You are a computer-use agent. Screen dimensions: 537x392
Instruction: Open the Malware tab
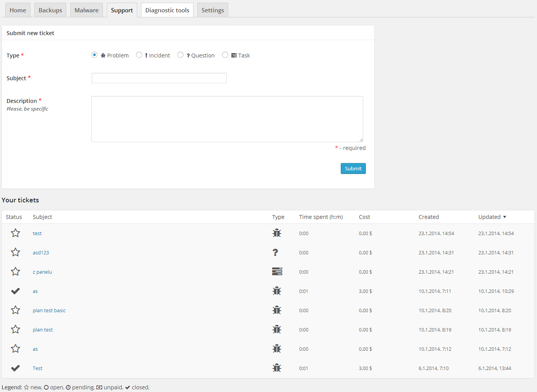[86, 10]
